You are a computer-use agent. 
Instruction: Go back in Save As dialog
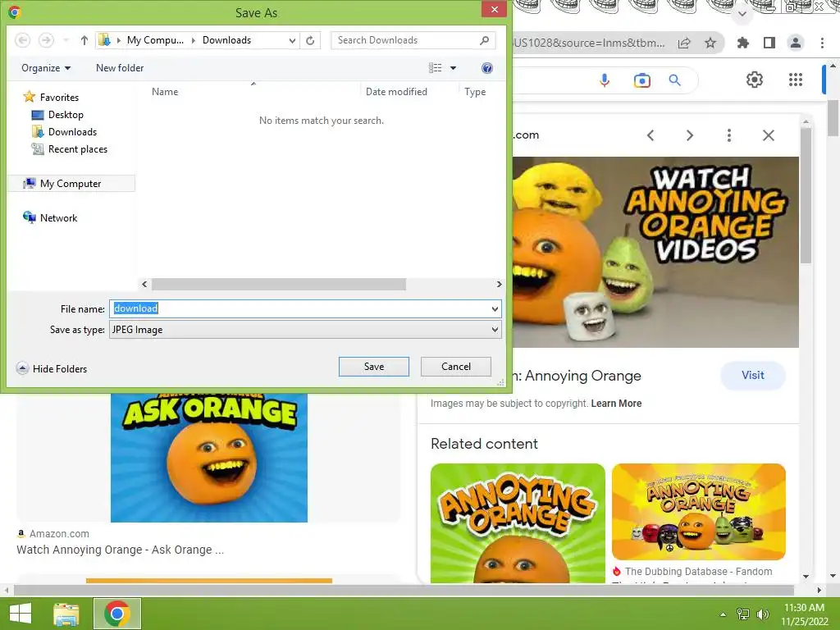[22, 40]
